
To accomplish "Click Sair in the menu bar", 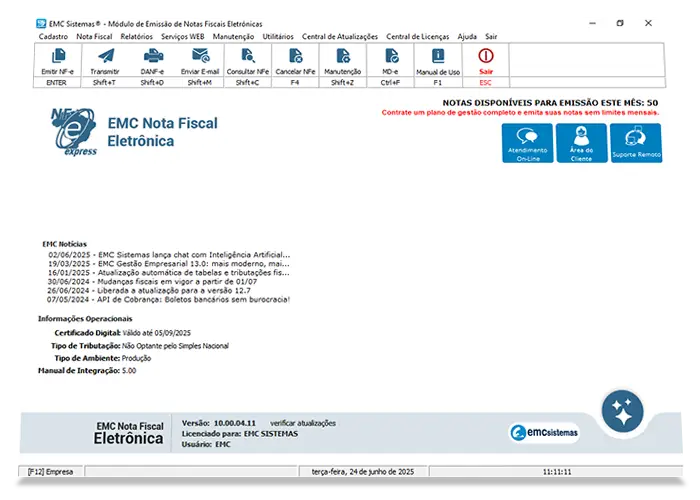I will pos(491,37).
